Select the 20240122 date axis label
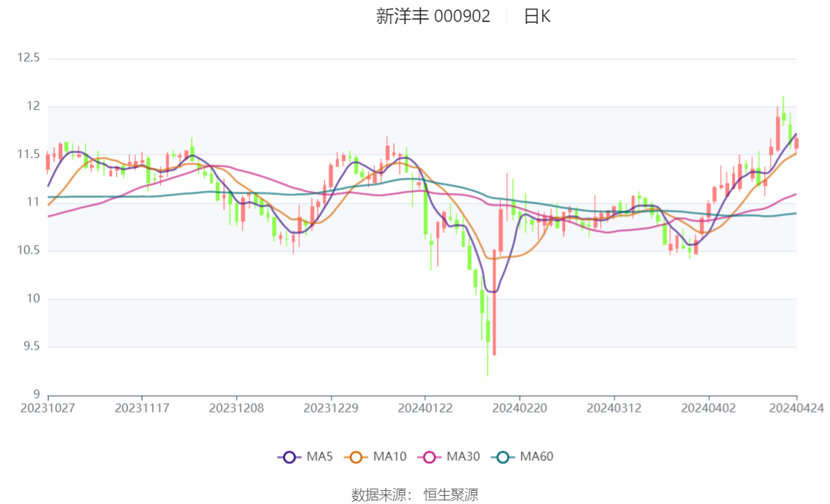Viewport: 830px width, 504px height. [425, 407]
